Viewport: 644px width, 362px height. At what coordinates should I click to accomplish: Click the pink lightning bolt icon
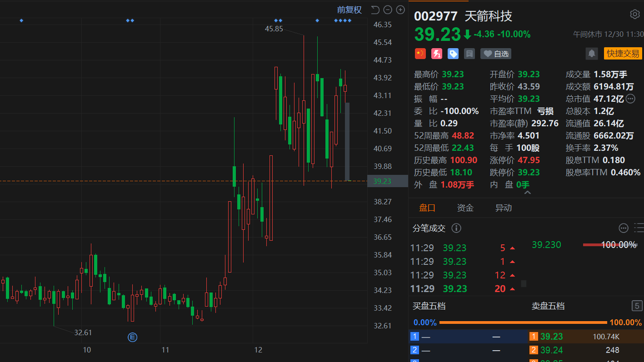(x=436, y=54)
